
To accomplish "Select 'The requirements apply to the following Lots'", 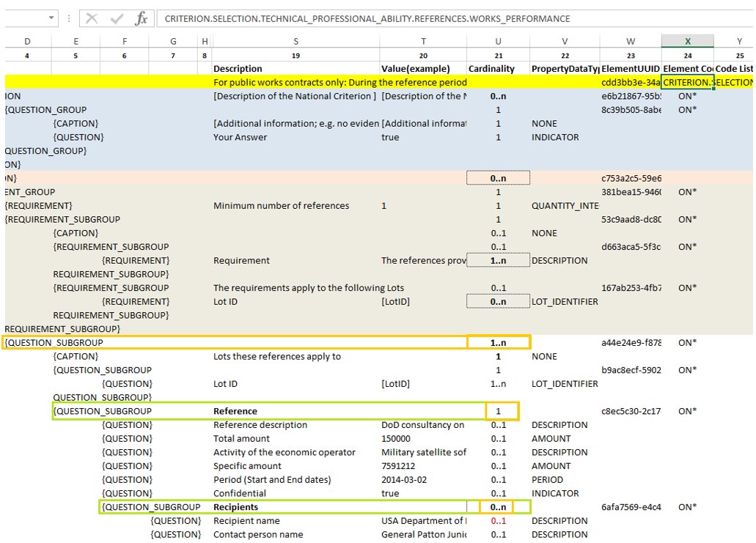I will click(309, 288).
